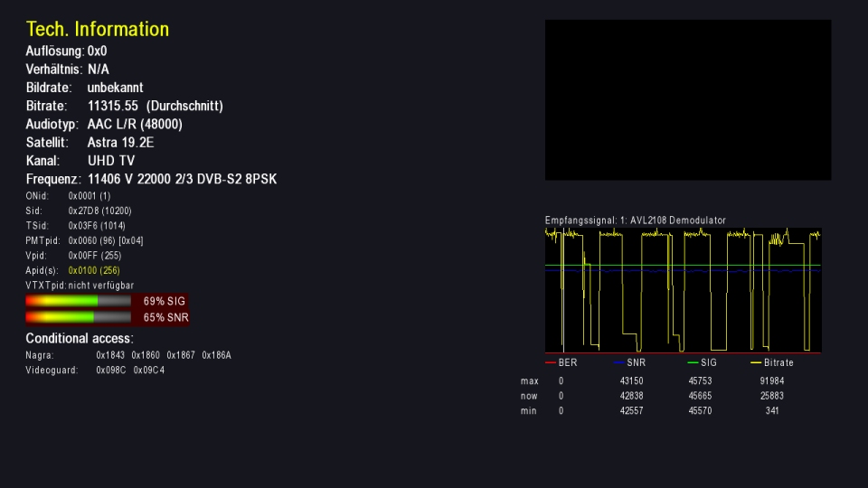Click the 69% SIG signal bar
The height and width of the screenshot is (488, 868).
(x=78, y=301)
